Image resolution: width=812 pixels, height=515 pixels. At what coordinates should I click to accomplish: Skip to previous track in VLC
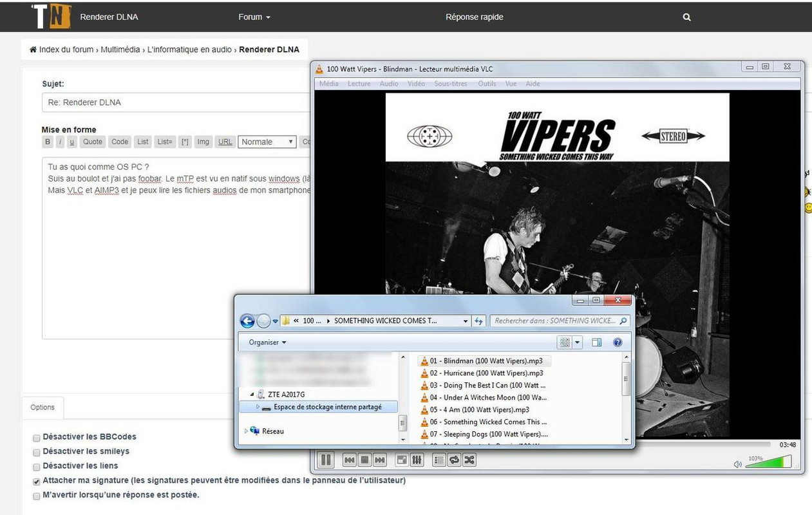(350, 460)
